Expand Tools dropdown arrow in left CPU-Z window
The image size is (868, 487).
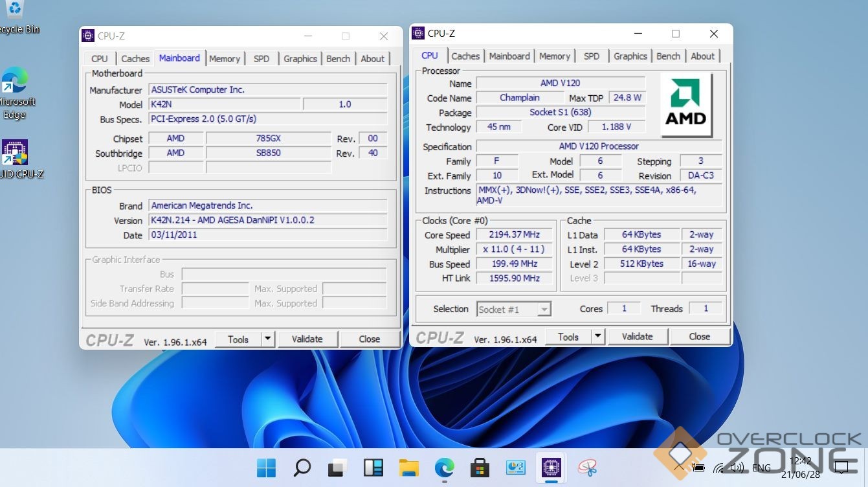pyautogui.click(x=268, y=339)
